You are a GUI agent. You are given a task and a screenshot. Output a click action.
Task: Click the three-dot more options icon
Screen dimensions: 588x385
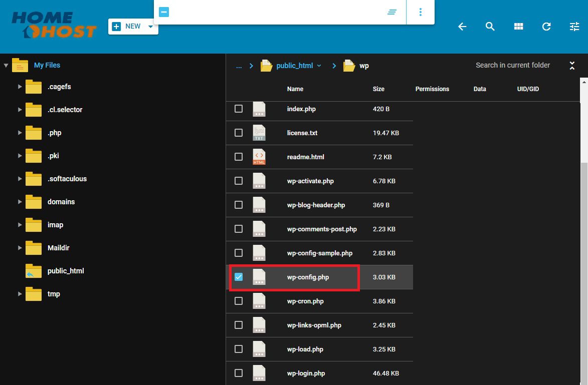coord(421,12)
